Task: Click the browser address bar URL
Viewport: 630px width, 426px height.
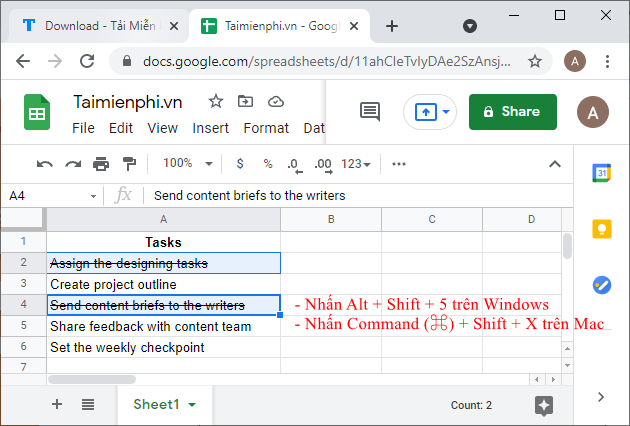Action: (327, 61)
